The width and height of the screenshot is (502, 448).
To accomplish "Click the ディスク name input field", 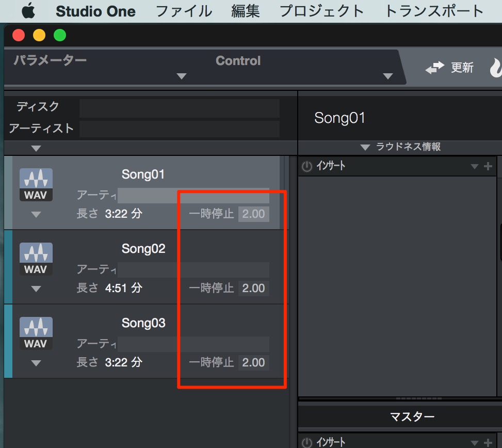I will pyautogui.click(x=180, y=108).
